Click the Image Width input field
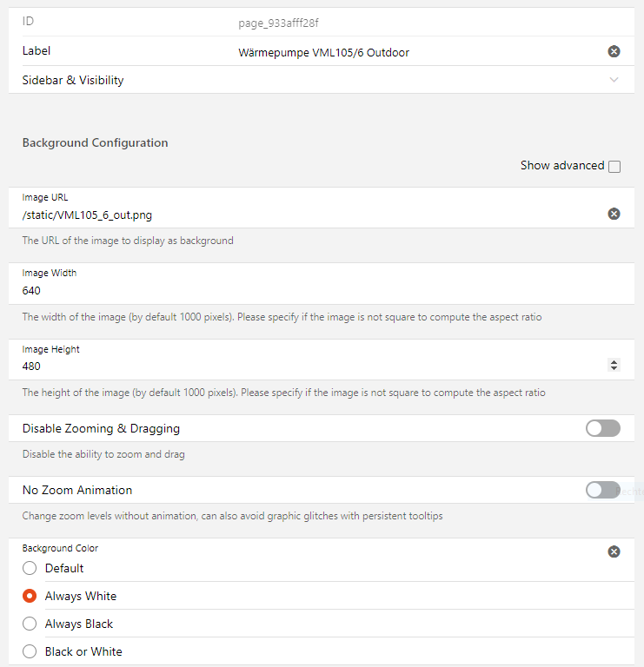The image size is (644, 667). click(x=304, y=290)
